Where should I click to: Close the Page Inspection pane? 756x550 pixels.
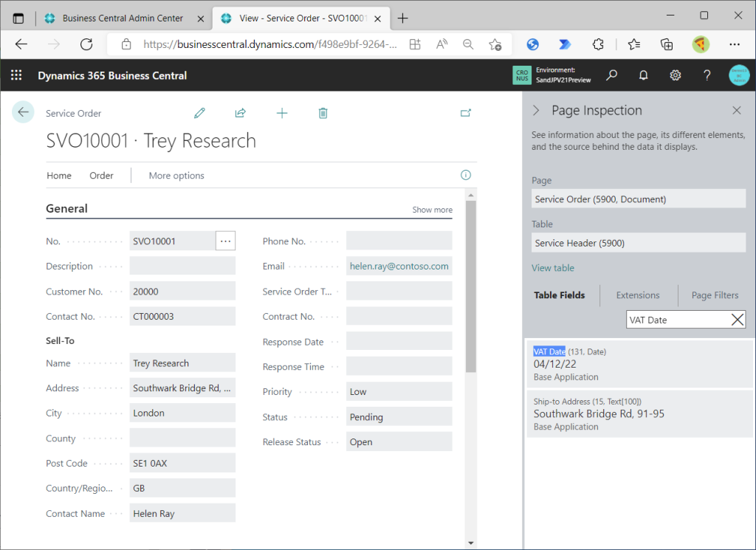pyautogui.click(x=737, y=111)
